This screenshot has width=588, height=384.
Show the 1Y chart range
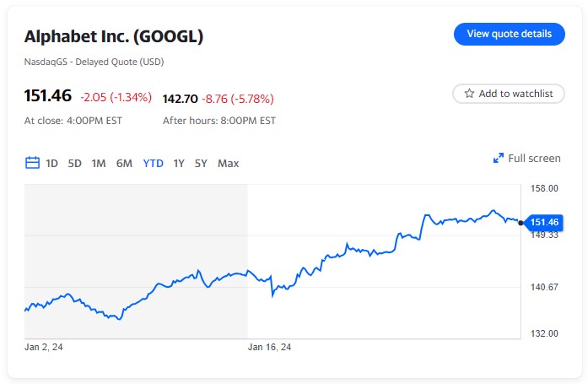[x=179, y=163]
